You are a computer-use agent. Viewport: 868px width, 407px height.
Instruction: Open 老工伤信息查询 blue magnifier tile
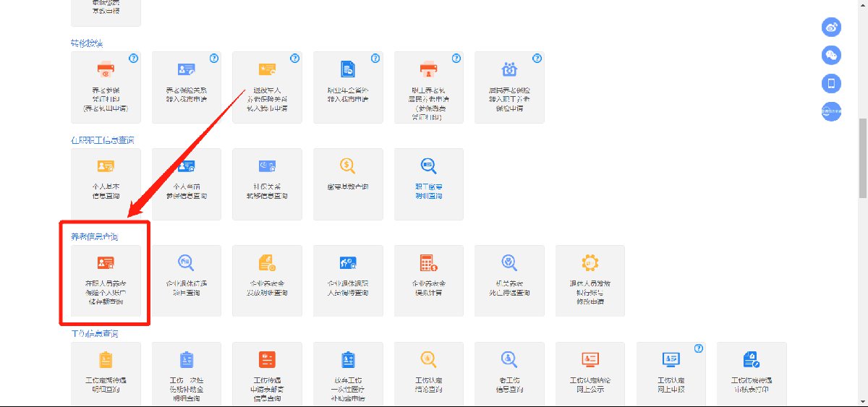tap(509, 374)
